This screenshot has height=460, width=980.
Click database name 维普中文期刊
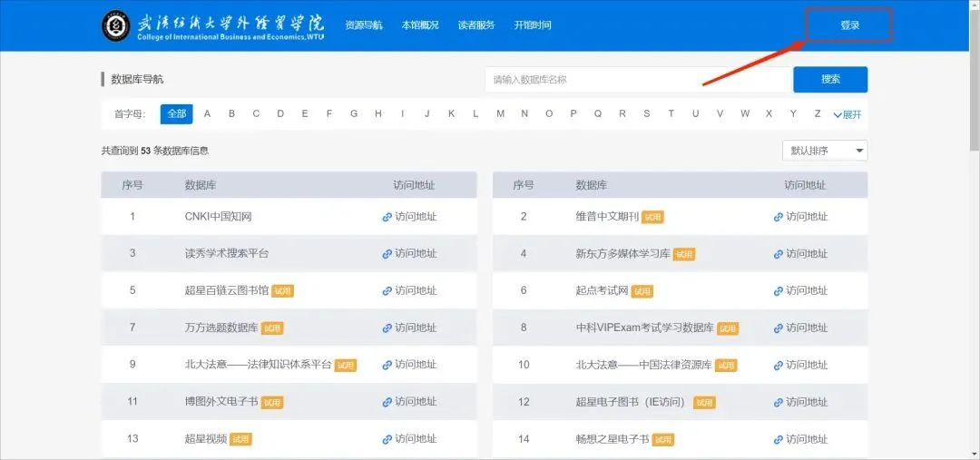607,217
